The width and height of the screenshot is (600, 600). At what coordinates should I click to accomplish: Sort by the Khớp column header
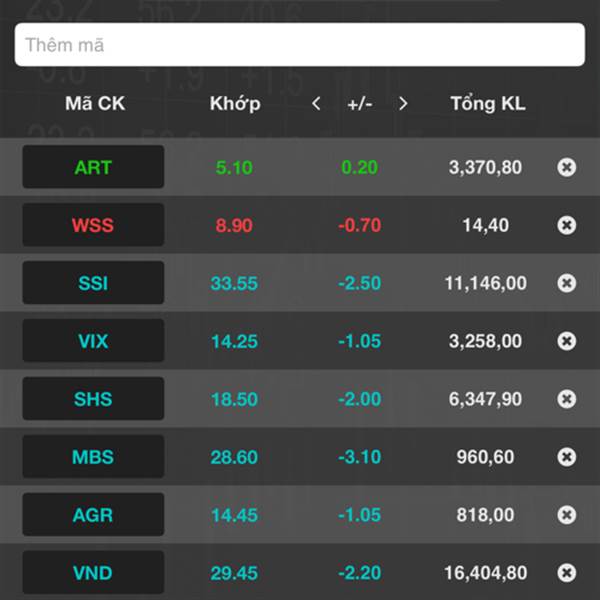(235, 103)
